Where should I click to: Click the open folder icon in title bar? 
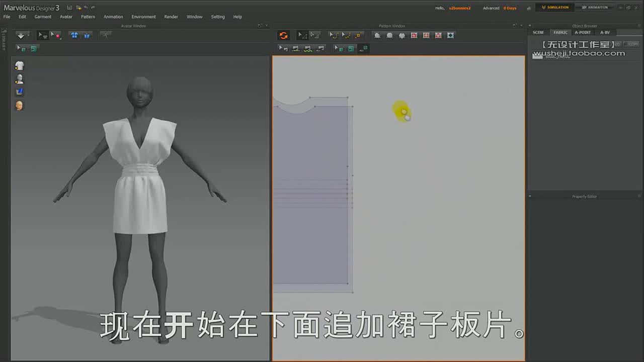[x=78, y=8]
